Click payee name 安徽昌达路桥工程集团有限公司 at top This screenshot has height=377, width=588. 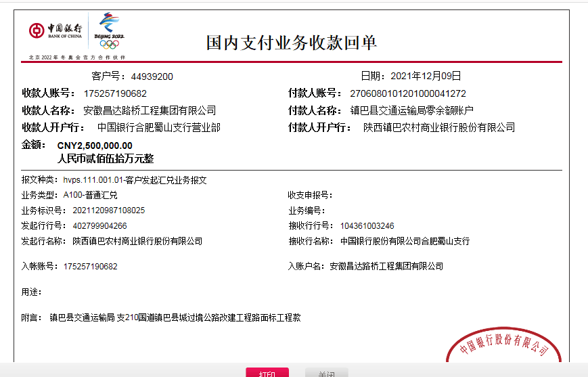pos(150,110)
